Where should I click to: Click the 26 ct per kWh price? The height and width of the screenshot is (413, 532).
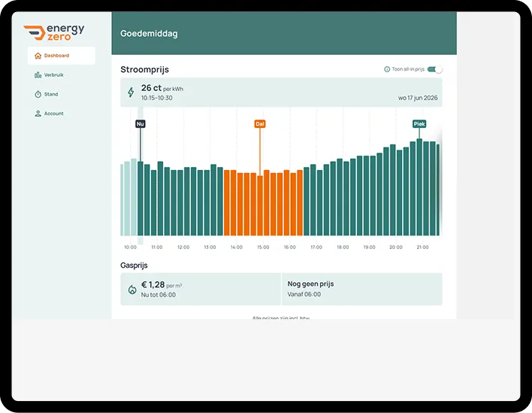[x=162, y=88]
